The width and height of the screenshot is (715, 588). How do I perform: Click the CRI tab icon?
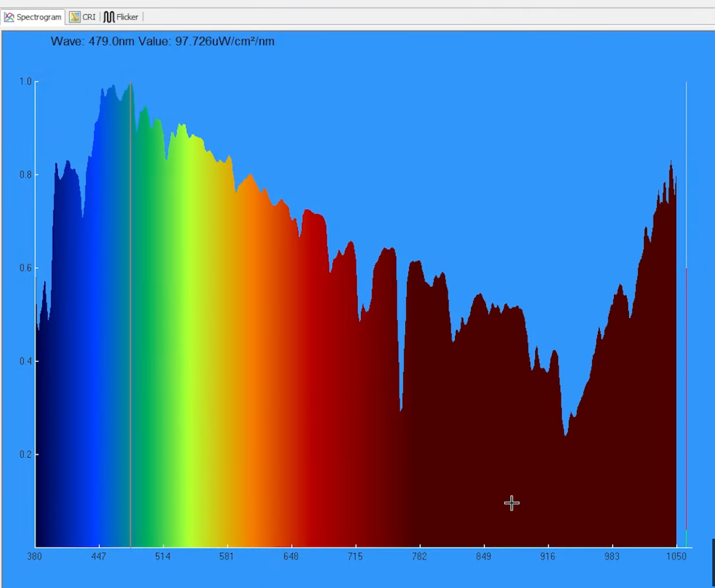tap(75, 17)
